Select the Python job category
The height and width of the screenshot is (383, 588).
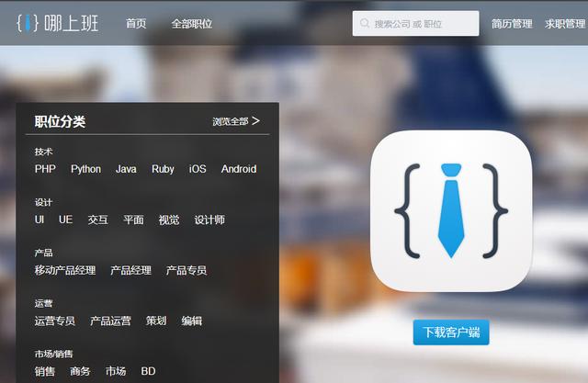[85, 169]
